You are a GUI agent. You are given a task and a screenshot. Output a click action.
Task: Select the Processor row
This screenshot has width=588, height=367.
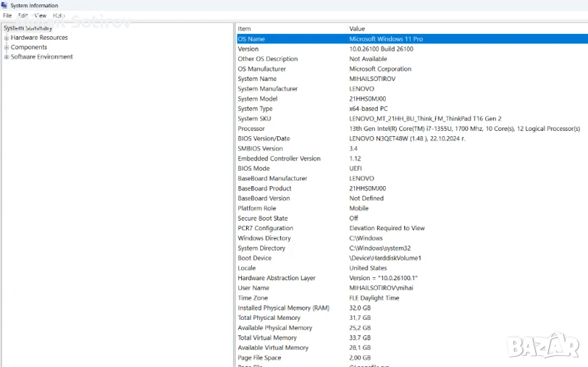(x=252, y=129)
